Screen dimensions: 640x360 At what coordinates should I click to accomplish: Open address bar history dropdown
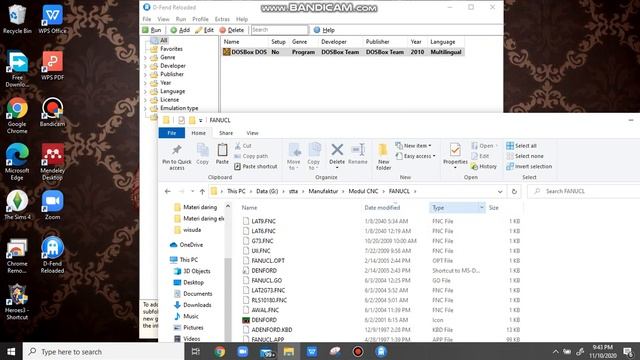point(500,191)
